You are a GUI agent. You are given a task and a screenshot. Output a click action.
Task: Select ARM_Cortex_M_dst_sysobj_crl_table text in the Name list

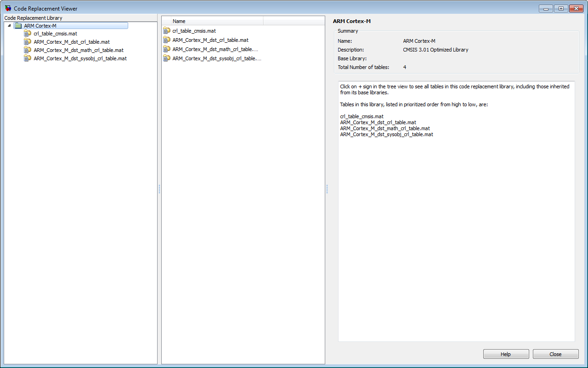click(217, 58)
